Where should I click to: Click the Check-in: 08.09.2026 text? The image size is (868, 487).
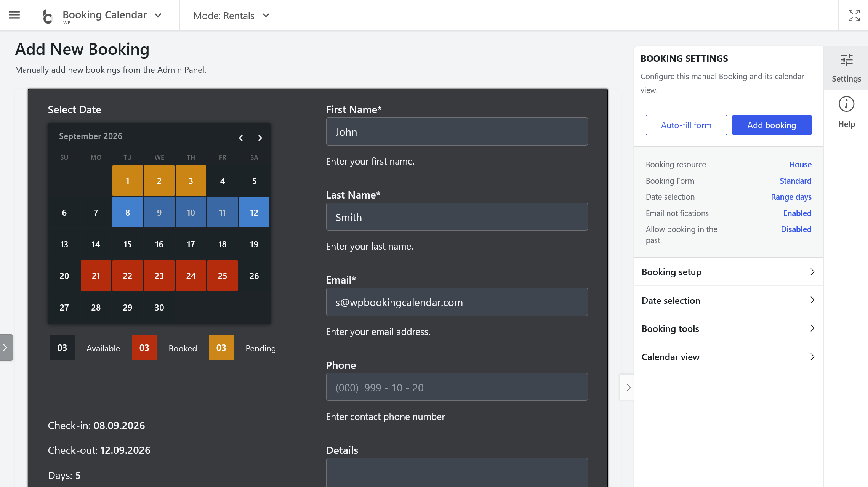pos(96,425)
